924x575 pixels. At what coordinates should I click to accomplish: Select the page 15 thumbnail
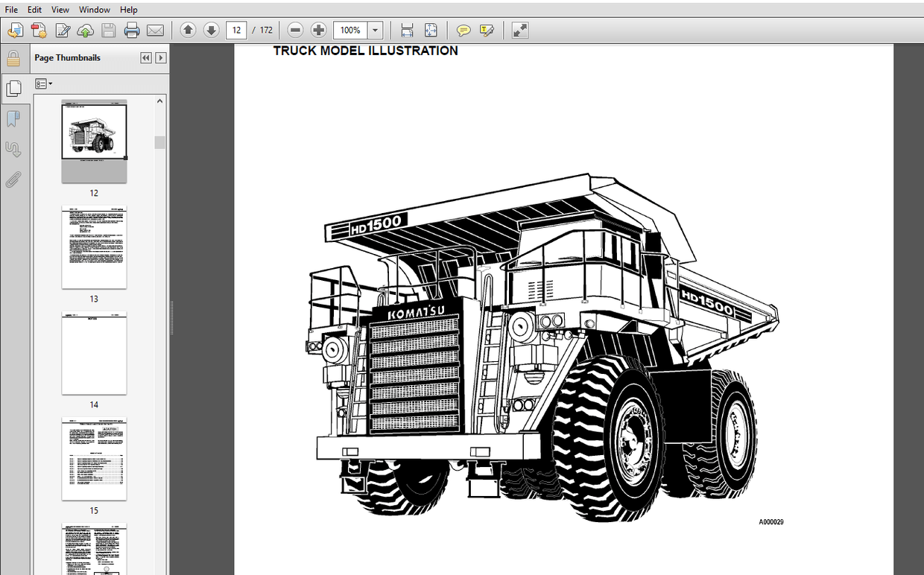point(94,459)
